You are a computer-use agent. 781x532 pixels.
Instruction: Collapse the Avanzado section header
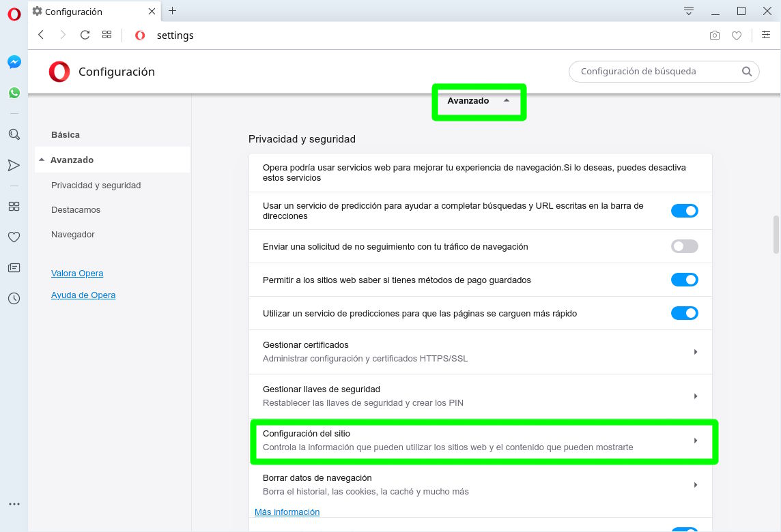(478, 101)
